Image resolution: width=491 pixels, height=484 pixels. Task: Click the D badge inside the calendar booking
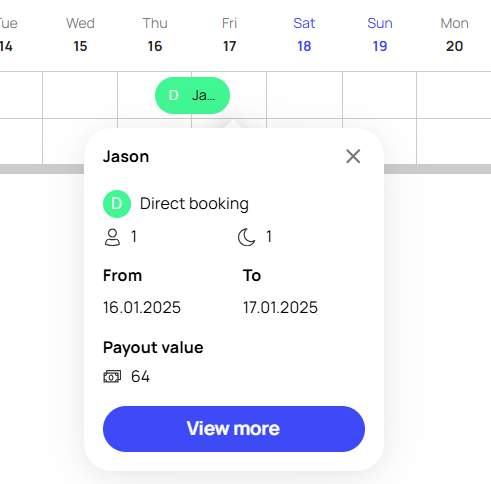[174, 96]
